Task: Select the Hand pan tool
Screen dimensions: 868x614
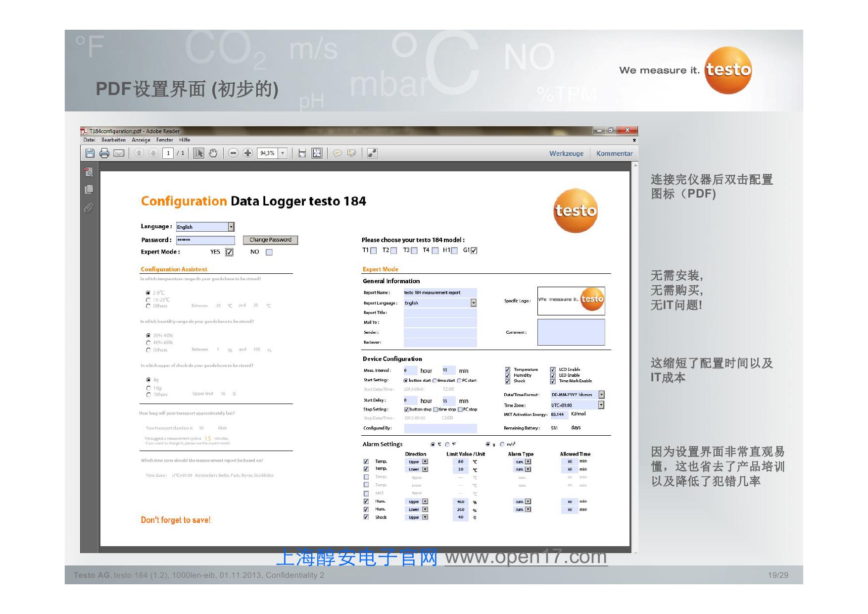Action: tap(213, 153)
